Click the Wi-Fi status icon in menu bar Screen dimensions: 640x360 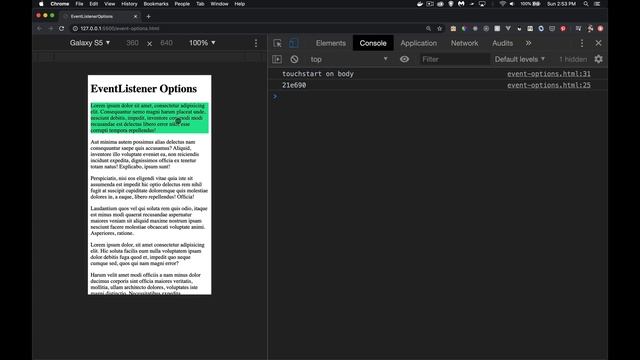click(x=502, y=4)
